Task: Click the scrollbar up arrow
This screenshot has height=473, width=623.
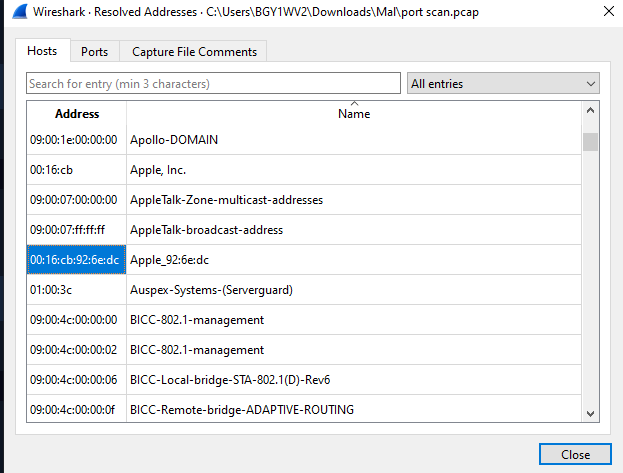Action: coord(590,110)
